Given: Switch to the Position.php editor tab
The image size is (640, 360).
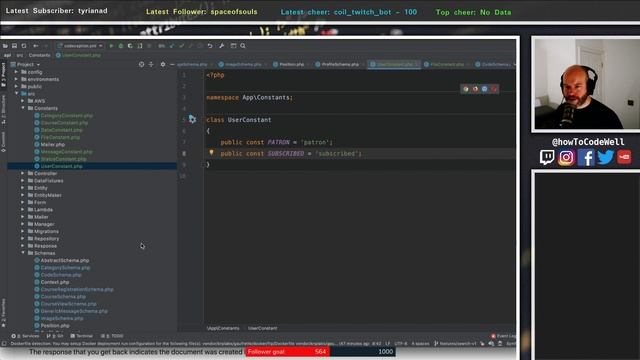Looking at the screenshot, I should tap(288, 64).
